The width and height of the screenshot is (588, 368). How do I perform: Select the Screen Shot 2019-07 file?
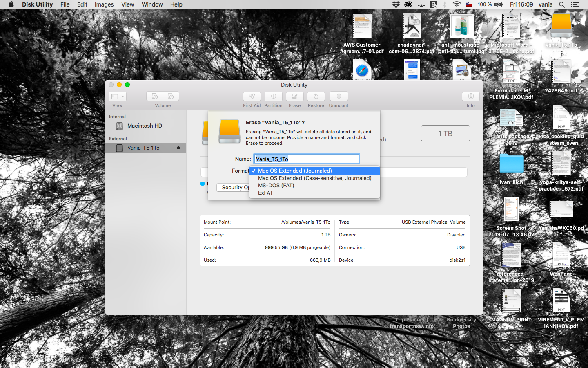[511, 209]
